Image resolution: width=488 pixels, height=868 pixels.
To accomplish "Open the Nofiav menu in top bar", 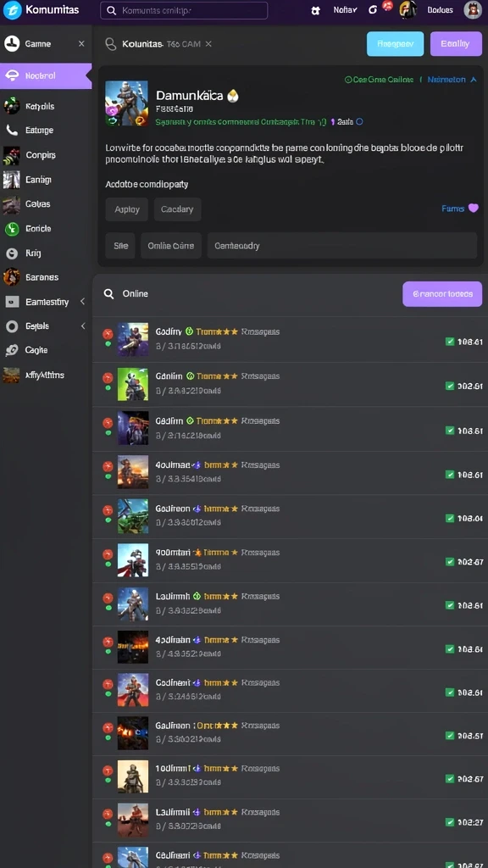I will [346, 10].
